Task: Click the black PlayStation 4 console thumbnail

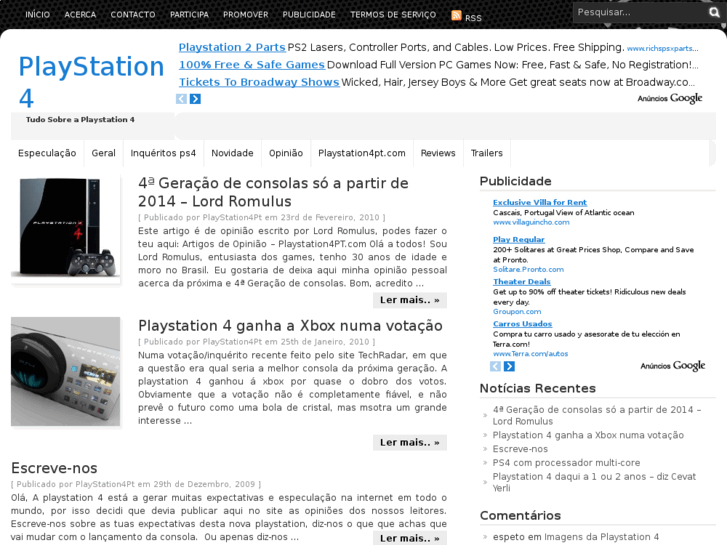Action: tap(66, 228)
